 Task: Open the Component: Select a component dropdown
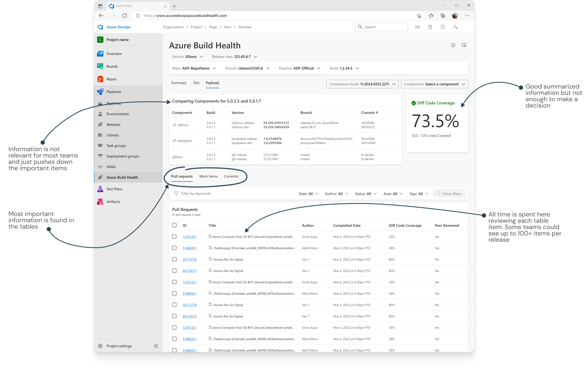pyautogui.click(x=434, y=84)
